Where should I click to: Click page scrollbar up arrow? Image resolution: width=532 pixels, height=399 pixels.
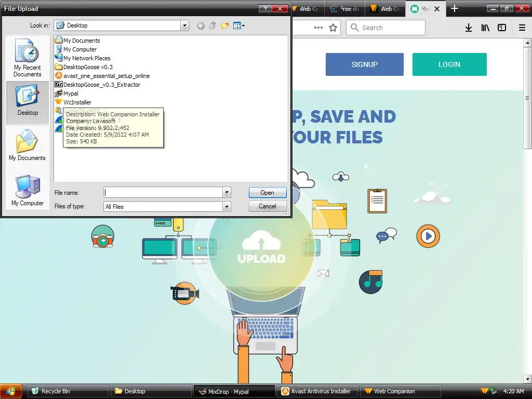click(527, 43)
